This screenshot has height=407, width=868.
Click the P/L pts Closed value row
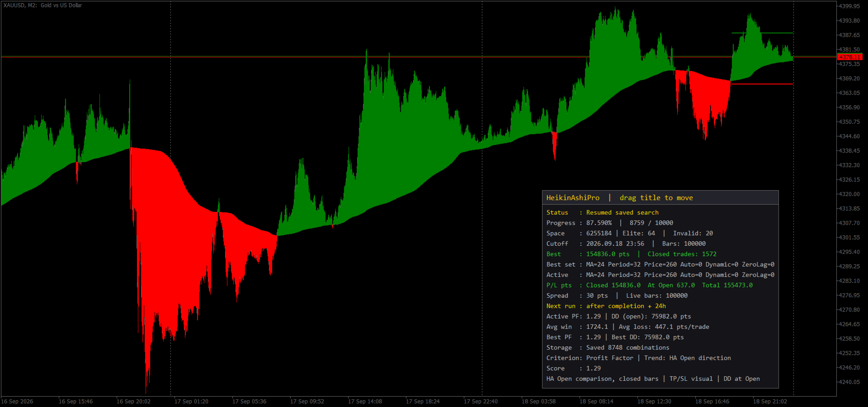[x=649, y=285]
